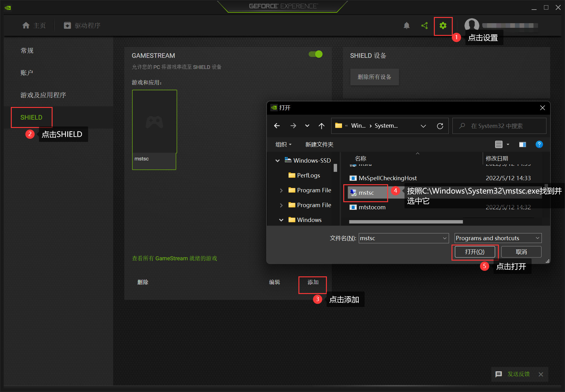Click 删除所有设备 button
Image resolution: width=565 pixels, height=392 pixels.
click(x=375, y=77)
